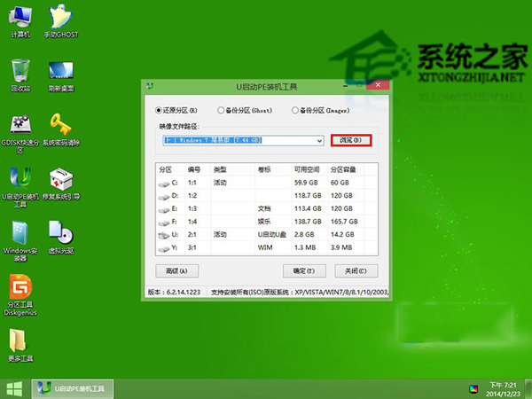
Task: Click the 165.7 GB capacity cell
Action: [x=344, y=221]
